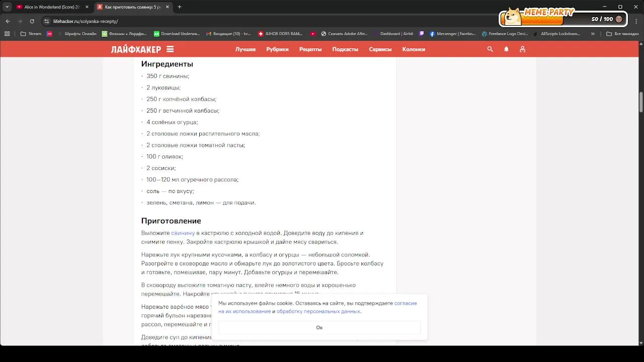Open the Рецепты menu item
This screenshot has width=644, height=362.
(310, 49)
